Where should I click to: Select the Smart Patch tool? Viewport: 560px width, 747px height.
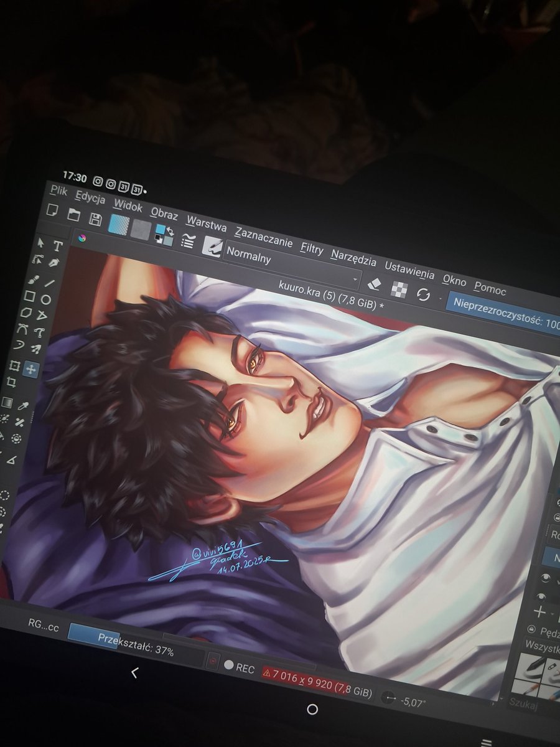20,423
